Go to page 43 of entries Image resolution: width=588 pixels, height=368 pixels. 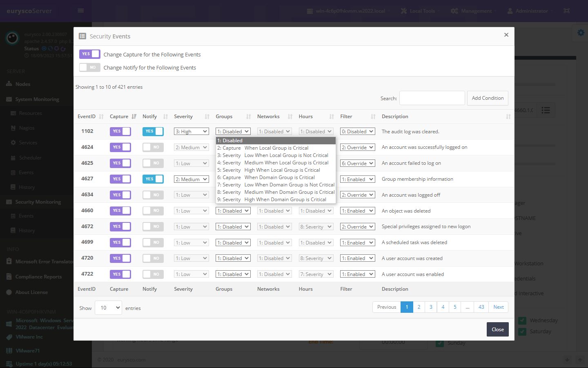481,307
